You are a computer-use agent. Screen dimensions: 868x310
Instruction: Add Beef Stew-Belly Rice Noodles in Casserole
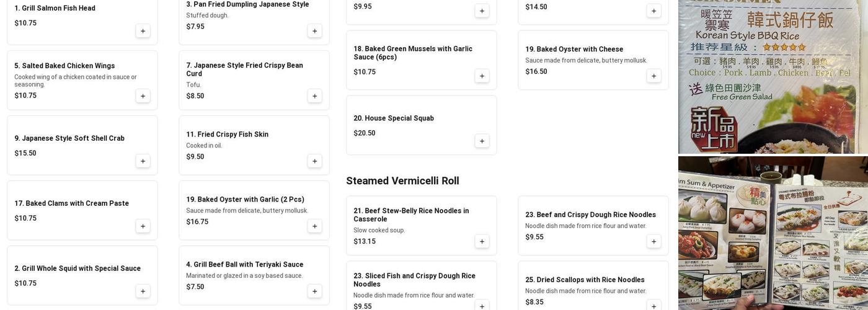482,241
